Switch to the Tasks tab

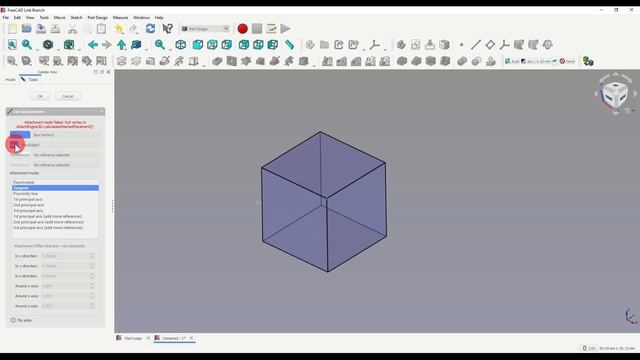tap(29, 80)
